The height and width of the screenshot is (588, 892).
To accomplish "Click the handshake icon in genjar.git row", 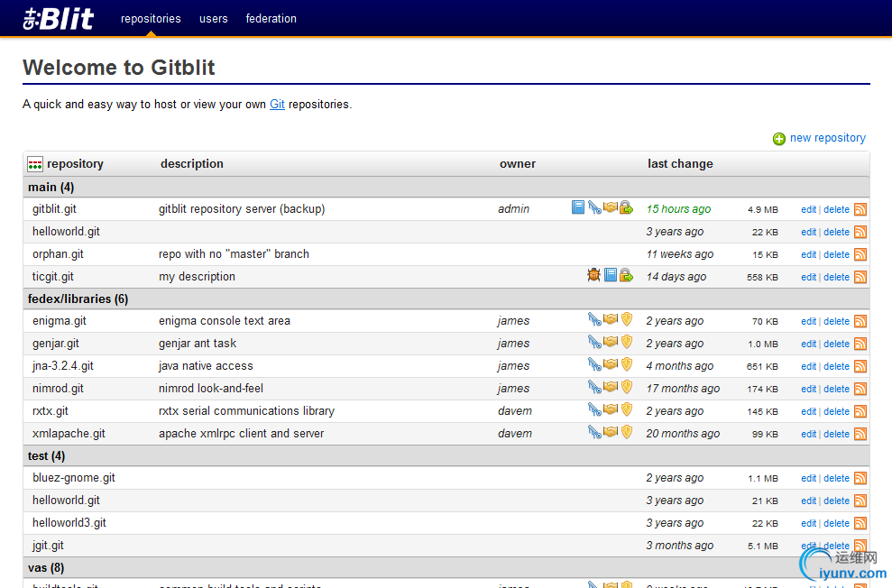I will tap(611, 341).
